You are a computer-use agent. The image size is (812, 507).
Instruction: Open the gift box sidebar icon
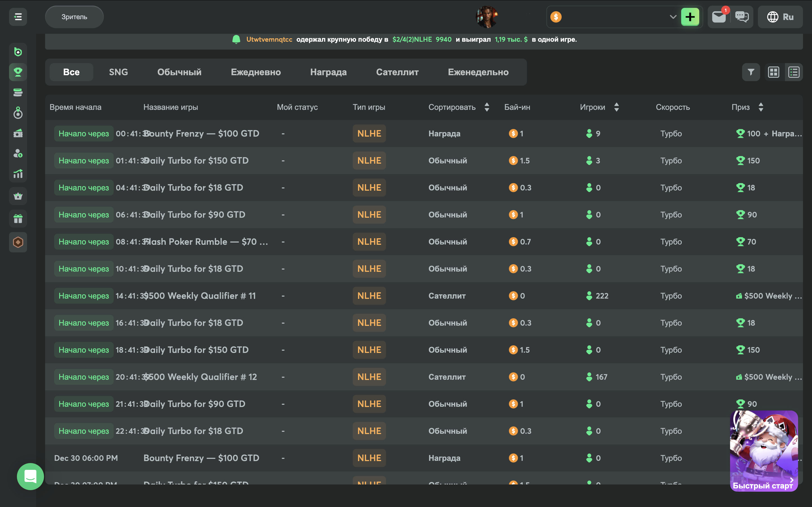point(18,219)
